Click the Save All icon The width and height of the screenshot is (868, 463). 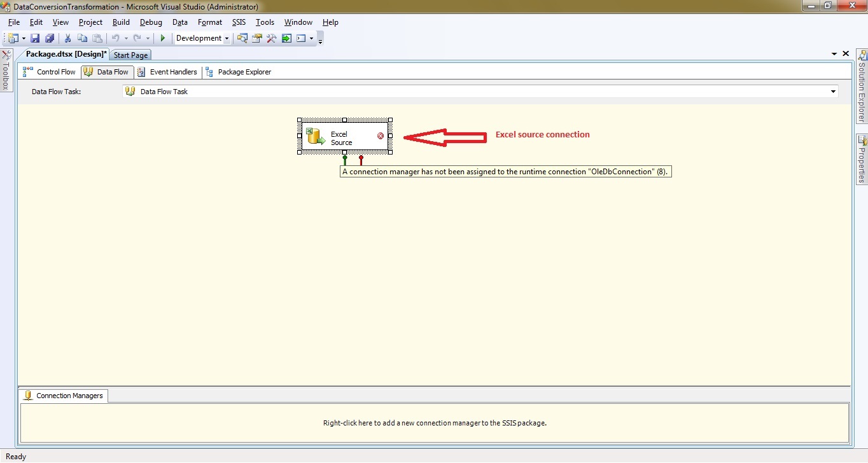tap(49, 38)
